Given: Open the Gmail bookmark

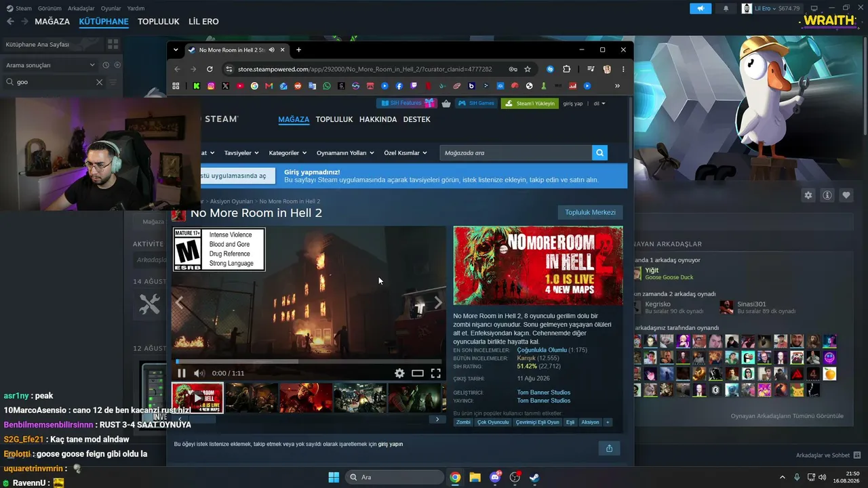Looking at the screenshot, I should click(269, 86).
